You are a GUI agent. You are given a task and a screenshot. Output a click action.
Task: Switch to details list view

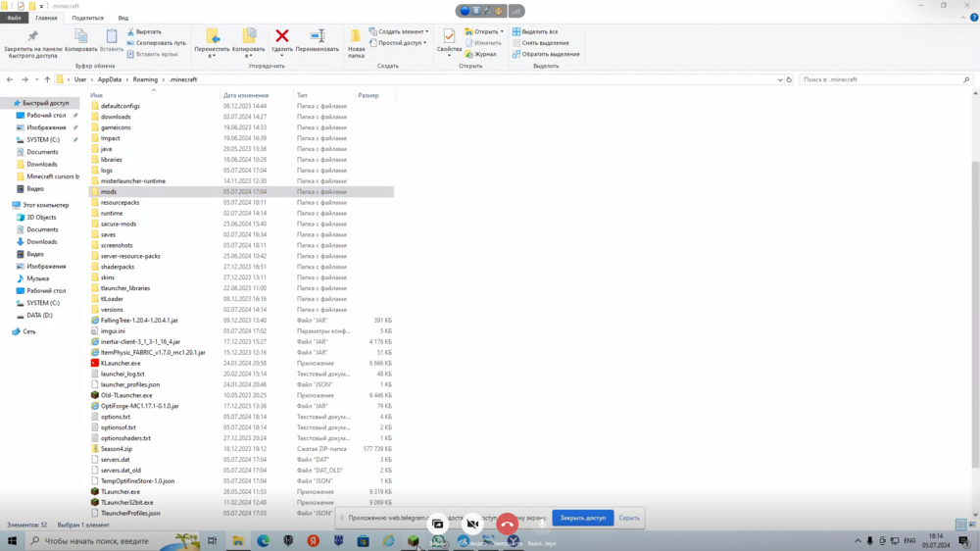coord(960,525)
